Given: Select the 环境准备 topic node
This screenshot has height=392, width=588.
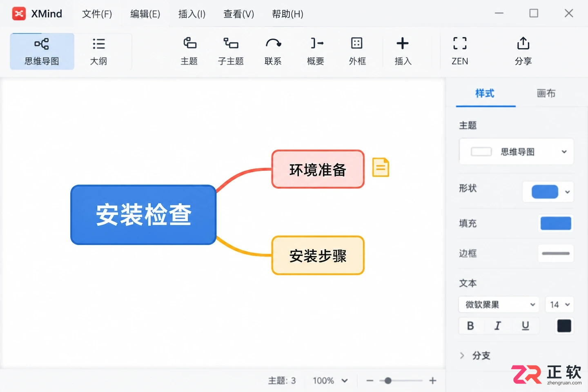Looking at the screenshot, I should pyautogui.click(x=318, y=169).
